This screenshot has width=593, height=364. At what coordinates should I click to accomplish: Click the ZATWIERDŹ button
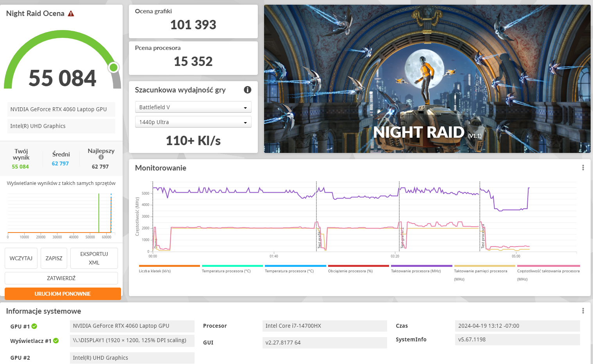(61, 278)
